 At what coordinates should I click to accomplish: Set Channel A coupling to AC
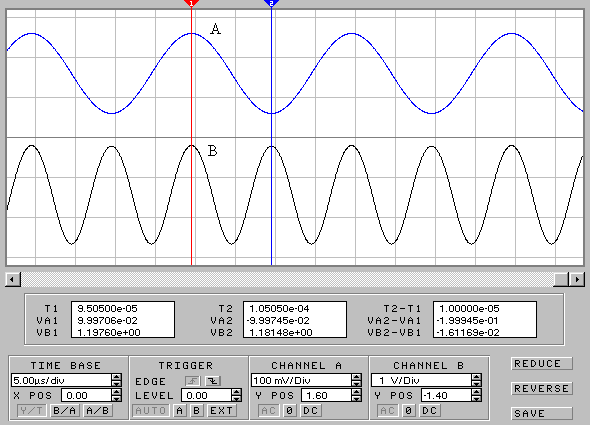269,410
